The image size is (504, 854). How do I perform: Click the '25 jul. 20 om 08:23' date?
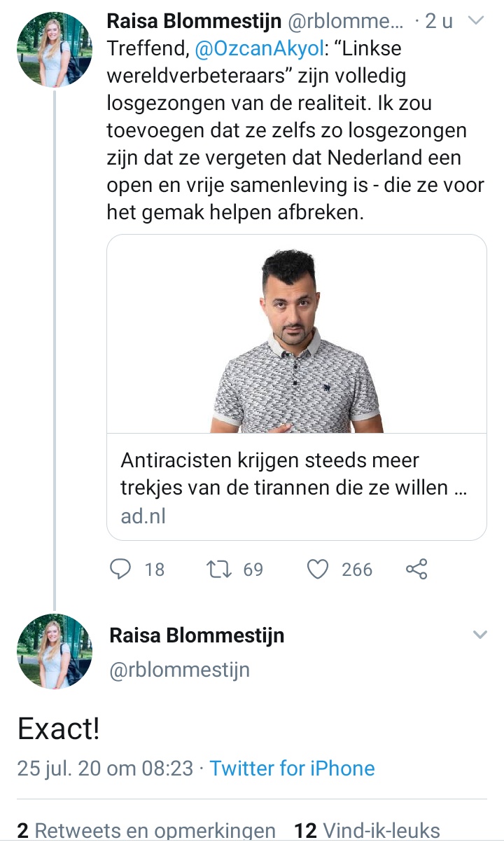(x=105, y=768)
